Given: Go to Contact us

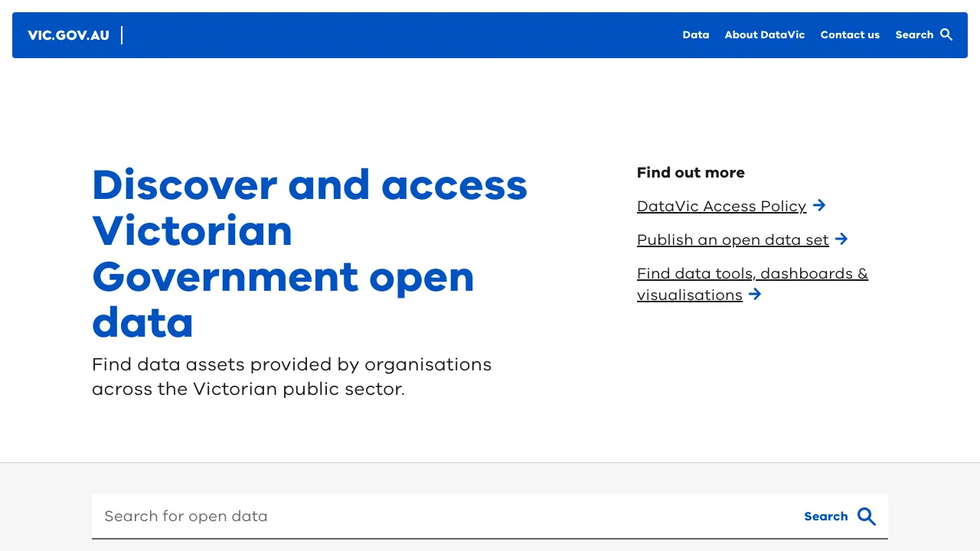Looking at the screenshot, I should point(850,35).
